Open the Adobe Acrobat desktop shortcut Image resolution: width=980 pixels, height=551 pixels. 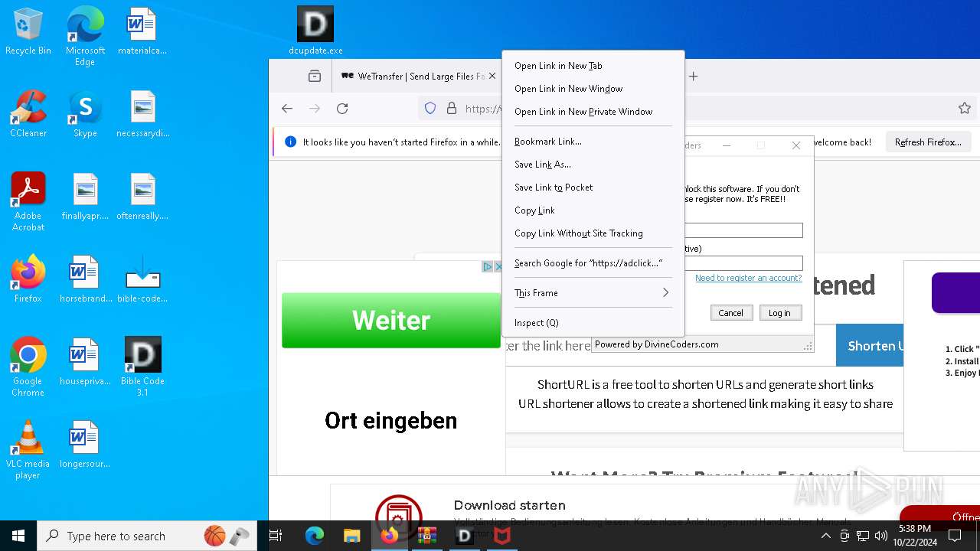(28, 202)
